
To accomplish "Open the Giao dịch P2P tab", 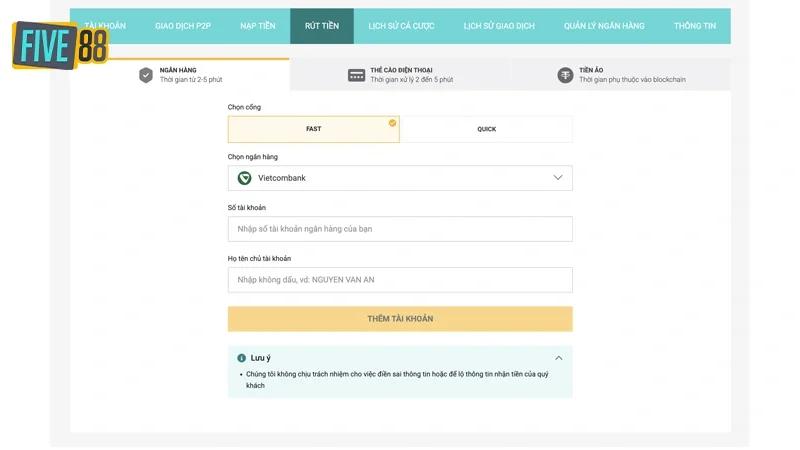I will 183,26.
